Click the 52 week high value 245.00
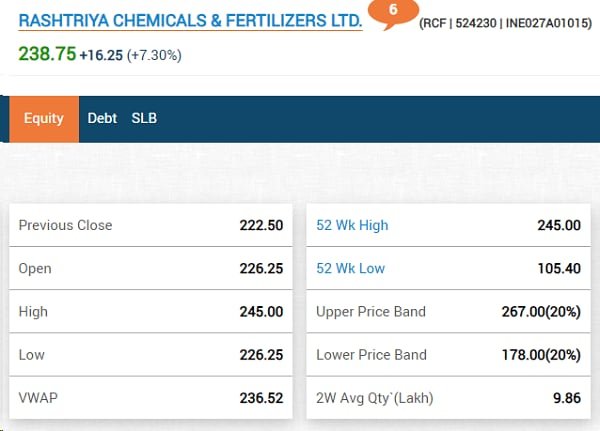Viewport: 600px width, 431px height. 558,225
